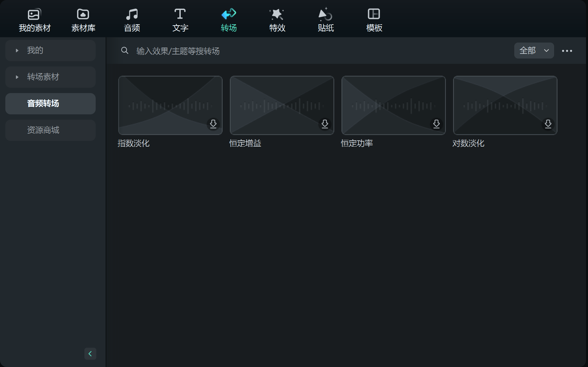Select the 文字 text tool icon

[180, 14]
